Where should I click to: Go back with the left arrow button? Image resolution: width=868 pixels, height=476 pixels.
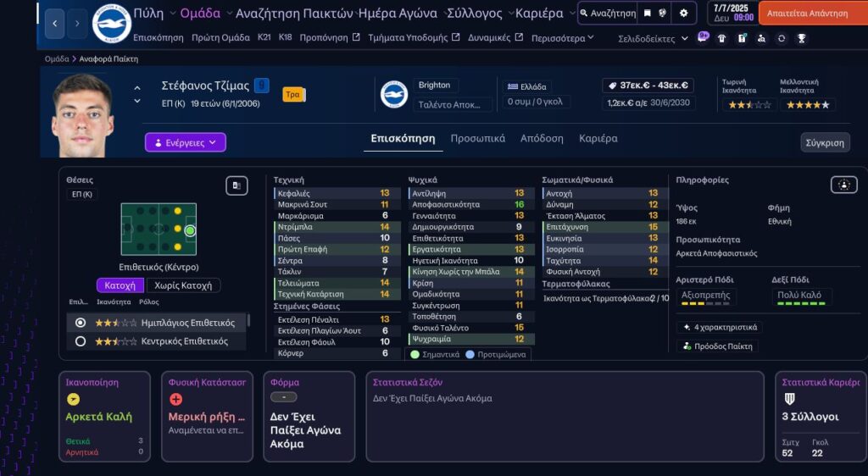(54, 24)
